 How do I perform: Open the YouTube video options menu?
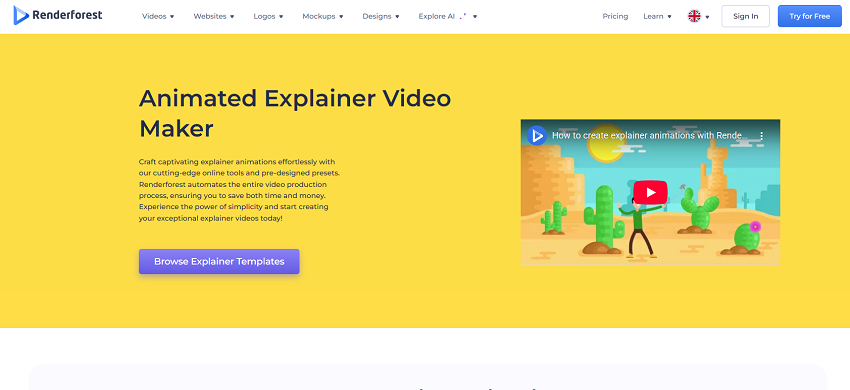[761, 136]
